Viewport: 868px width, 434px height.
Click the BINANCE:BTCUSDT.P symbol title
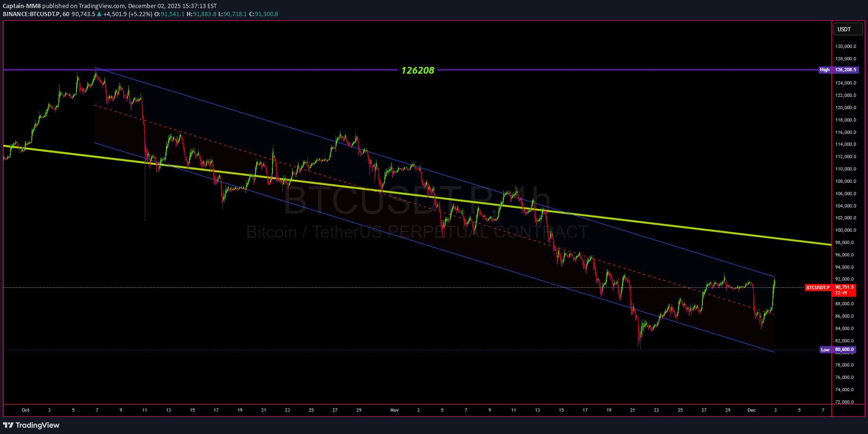pyautogui.click(x=31, y=14)
